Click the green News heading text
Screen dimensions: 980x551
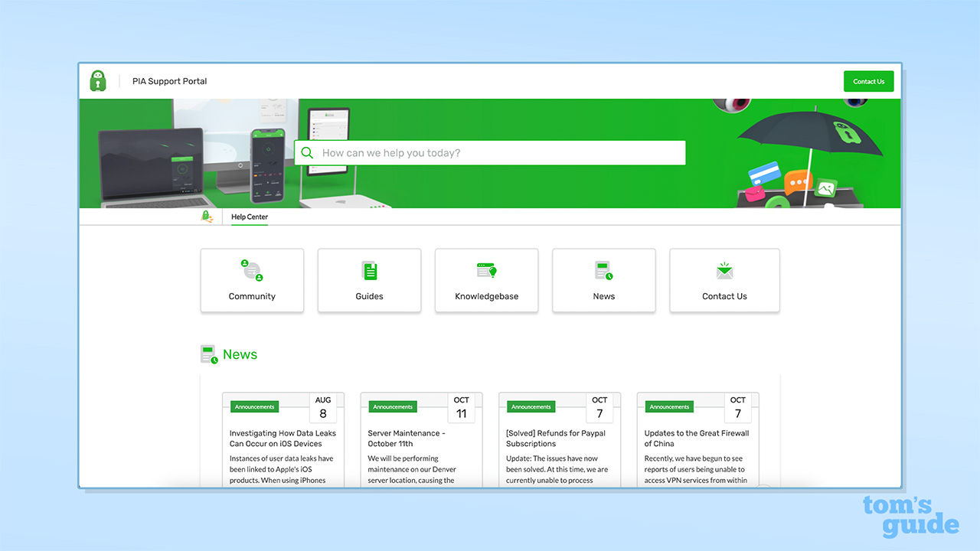click(241, 354)
